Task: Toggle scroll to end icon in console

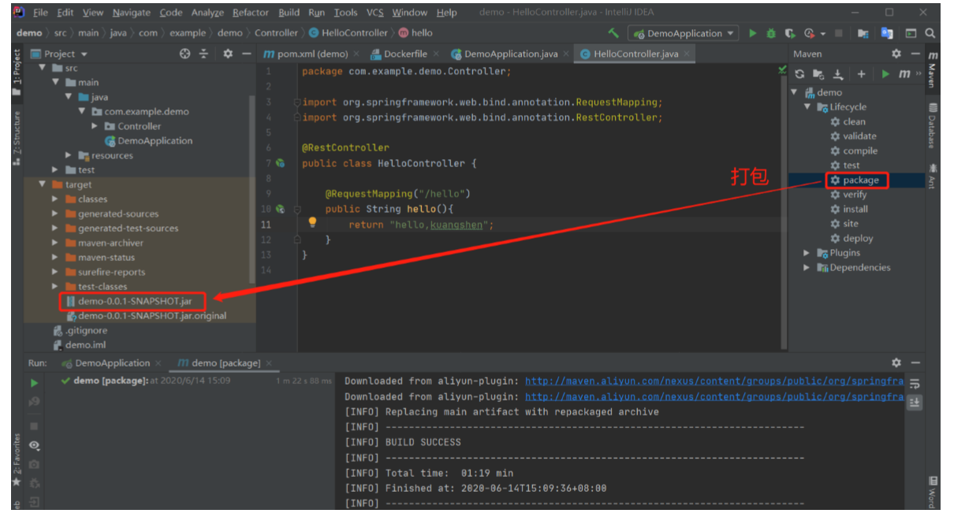Action: (x=915, y=402)
